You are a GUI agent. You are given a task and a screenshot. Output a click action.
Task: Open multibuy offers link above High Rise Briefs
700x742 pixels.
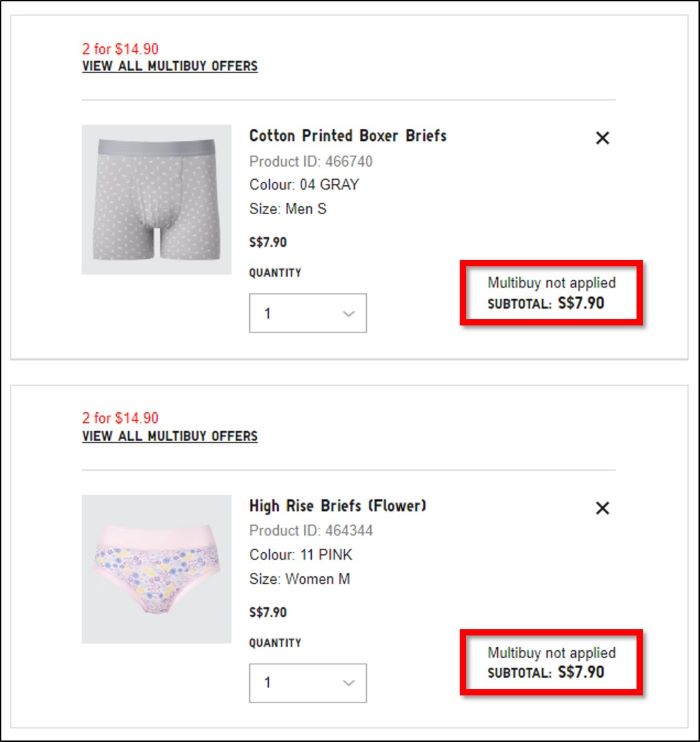click(x=170, y=436)
